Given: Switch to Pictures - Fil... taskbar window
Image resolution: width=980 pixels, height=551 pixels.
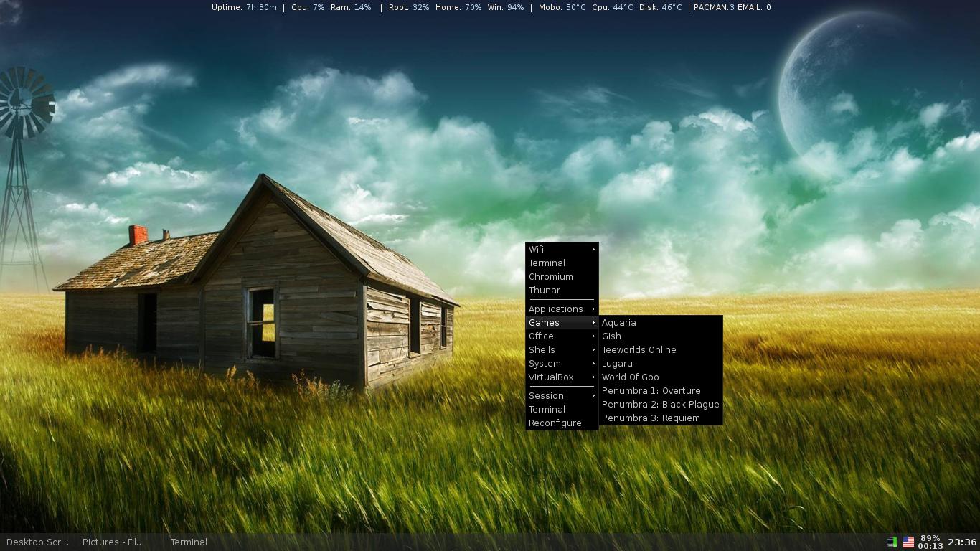Looking at the screenshot, I should click(x=113, y=542).
